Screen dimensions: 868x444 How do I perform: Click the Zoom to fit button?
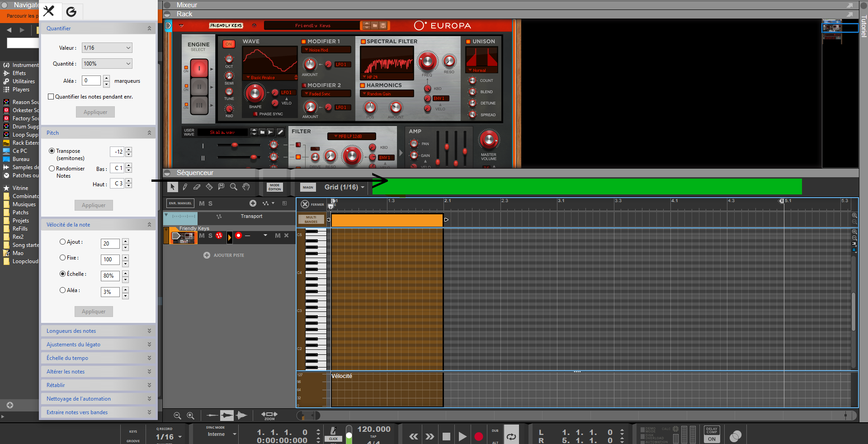(269, 416)
